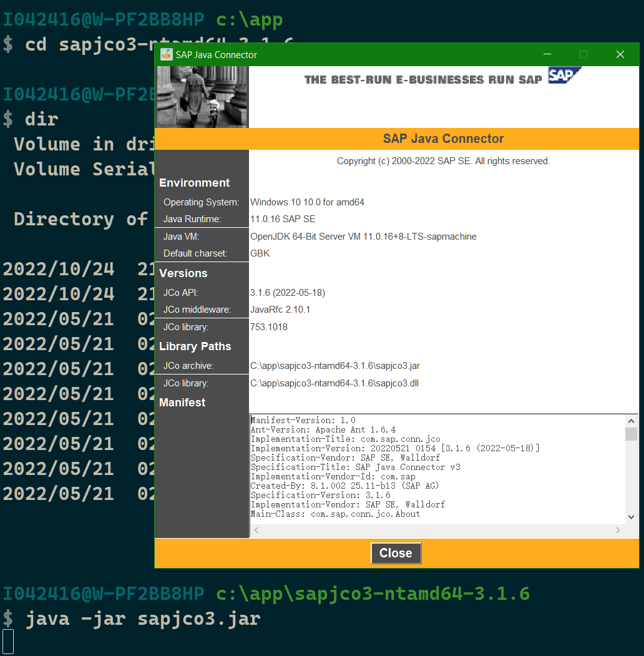Minimize the SAP Java Connector window

547,54
